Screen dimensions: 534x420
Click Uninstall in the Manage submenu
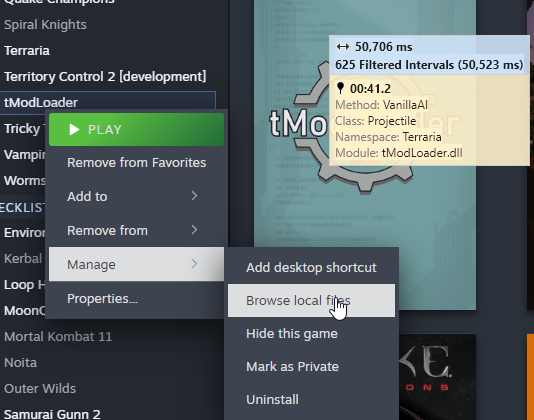(x=311, y=400)
